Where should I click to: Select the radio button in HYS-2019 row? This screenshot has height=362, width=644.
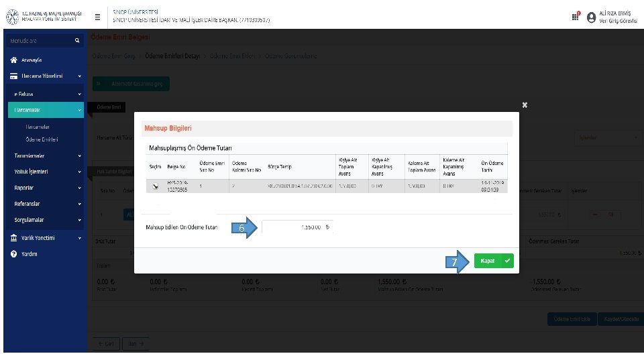click(x=155, y=186)
